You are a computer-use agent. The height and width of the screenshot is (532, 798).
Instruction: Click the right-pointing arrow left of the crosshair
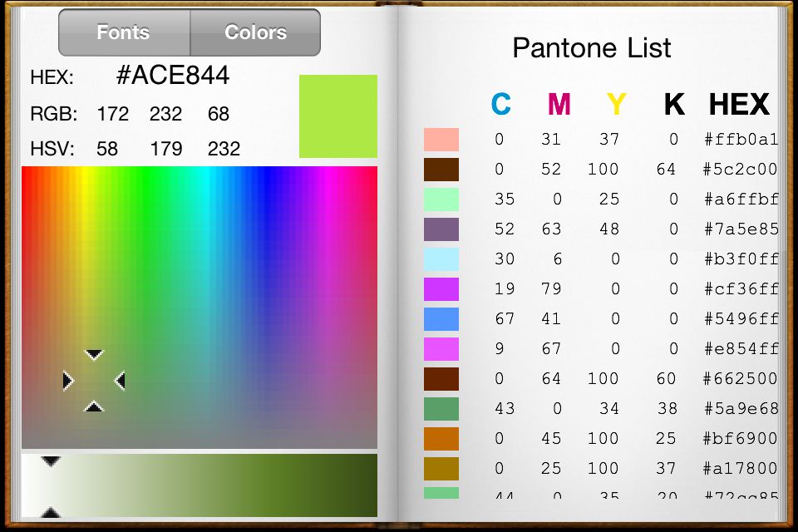67,381
